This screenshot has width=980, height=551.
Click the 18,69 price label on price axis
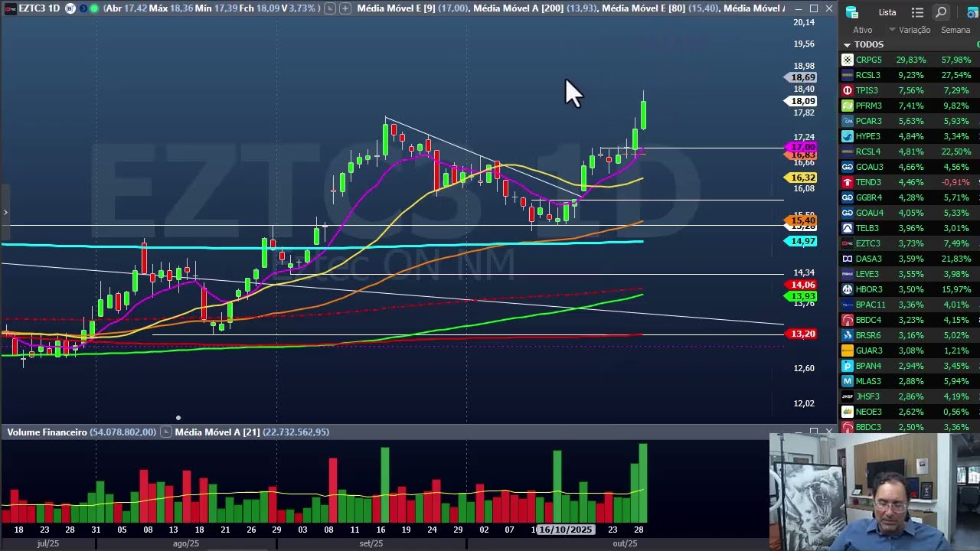(x=802, y=77)
